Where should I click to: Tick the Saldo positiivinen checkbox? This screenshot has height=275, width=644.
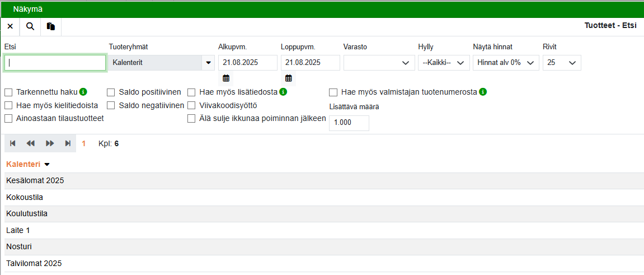point(111,92)
